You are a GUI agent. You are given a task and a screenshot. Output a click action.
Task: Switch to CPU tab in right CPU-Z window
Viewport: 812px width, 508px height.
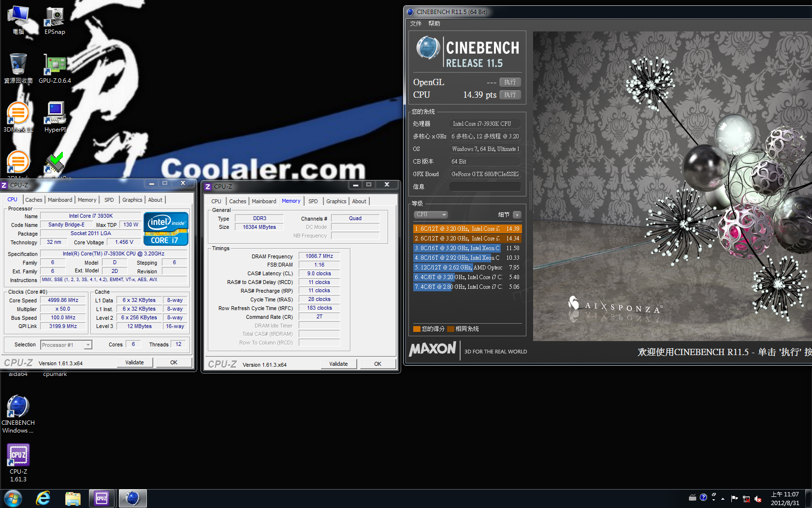pos(216,201)
